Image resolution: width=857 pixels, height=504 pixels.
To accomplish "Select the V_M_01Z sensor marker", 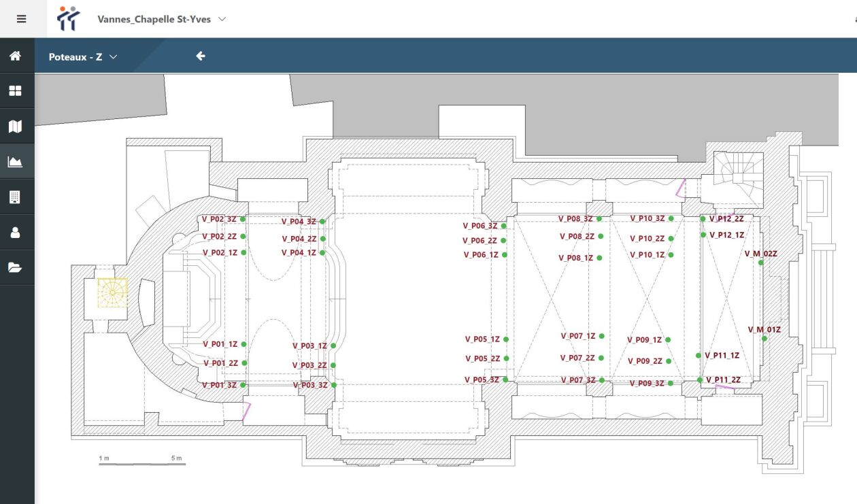I will 764,339.
